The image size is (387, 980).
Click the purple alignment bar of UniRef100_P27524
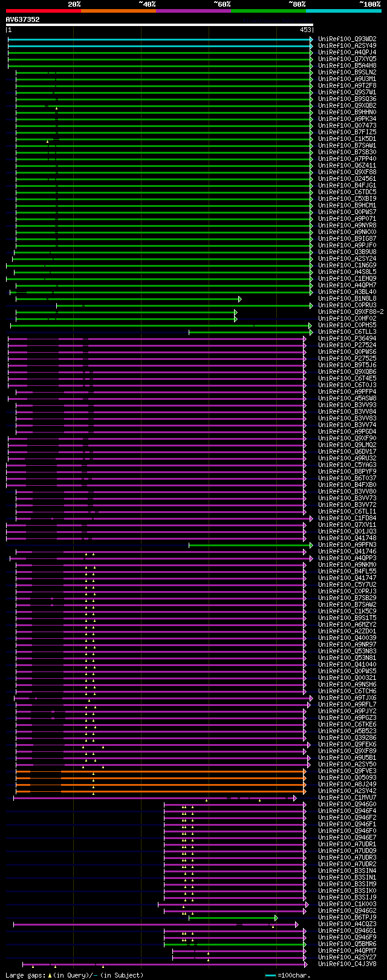[x=157, y=345]
